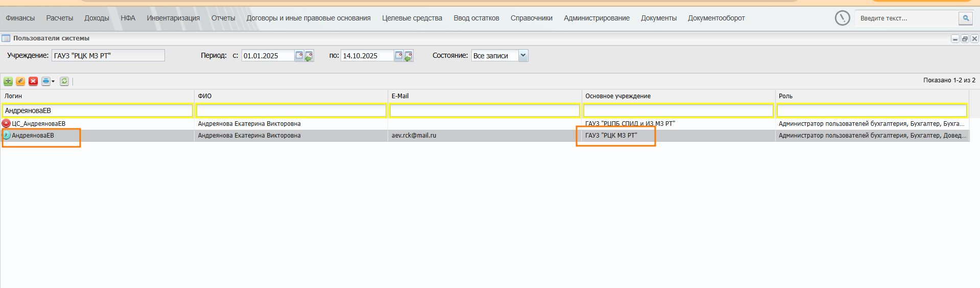
Task: Open the Ввод остатков menu
Action: (476, 18)
